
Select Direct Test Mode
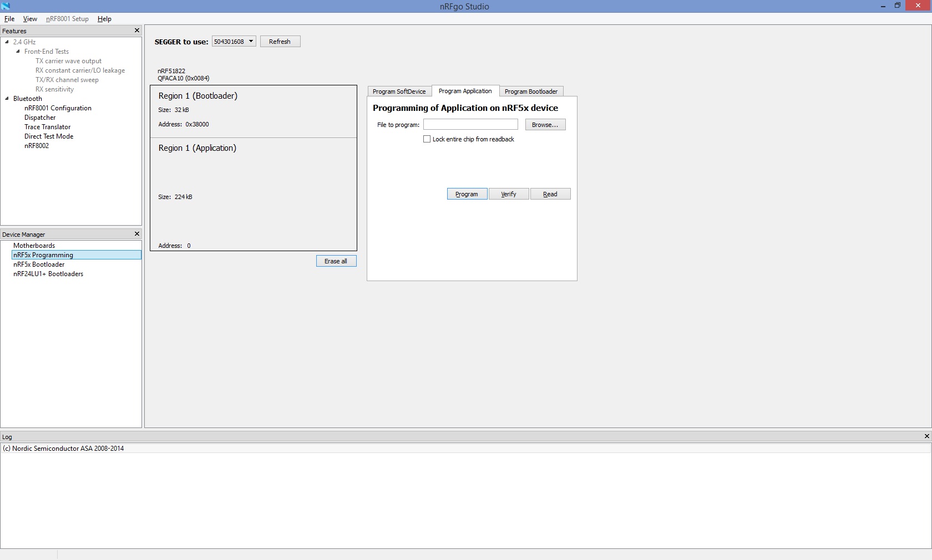coord(49,136)
